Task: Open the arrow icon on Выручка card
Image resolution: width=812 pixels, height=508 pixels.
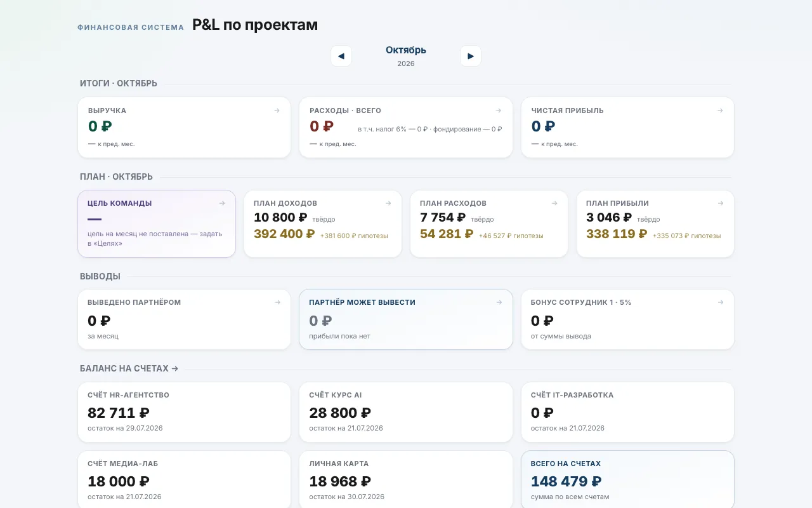Action: coord(277,110)
